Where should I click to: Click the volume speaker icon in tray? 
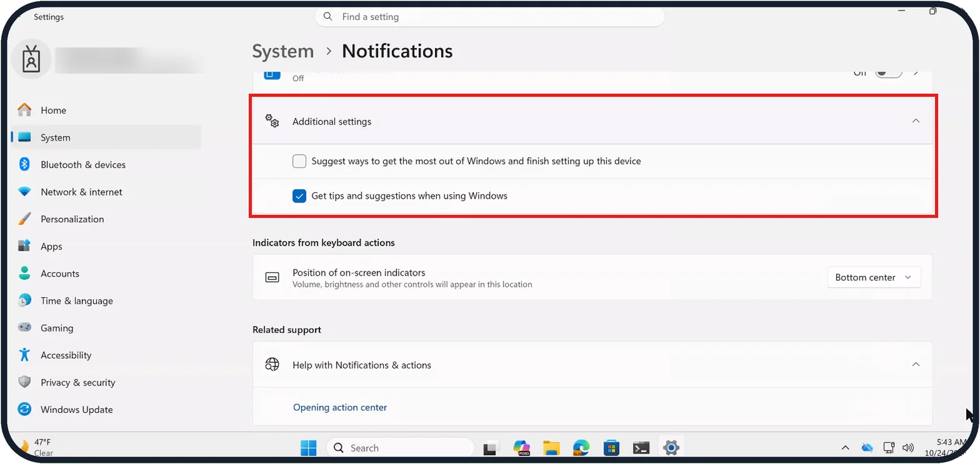[x=908, y=448]
